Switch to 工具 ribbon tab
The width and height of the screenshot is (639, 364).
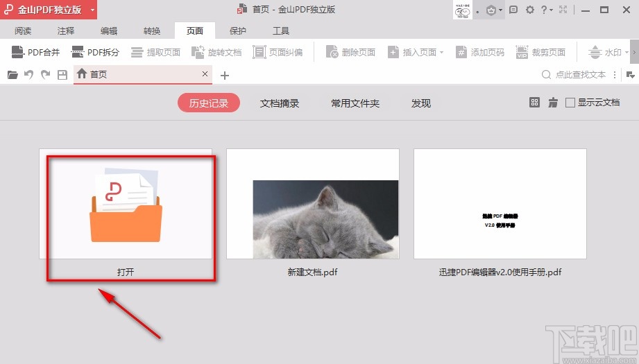click(281, 31)
